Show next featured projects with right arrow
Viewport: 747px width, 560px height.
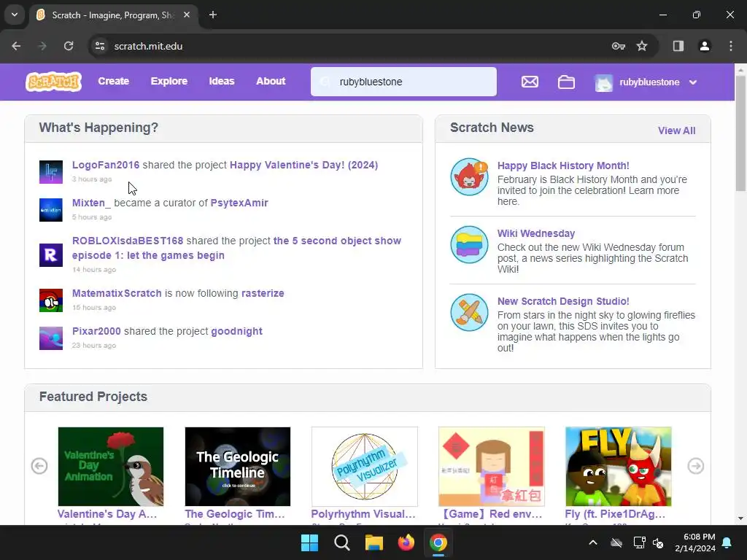coord(695,466)
